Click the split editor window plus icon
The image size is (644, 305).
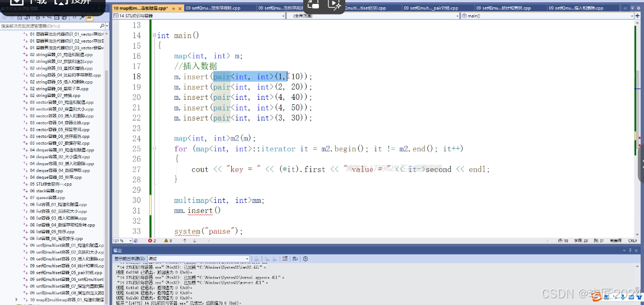click(637, 16)
